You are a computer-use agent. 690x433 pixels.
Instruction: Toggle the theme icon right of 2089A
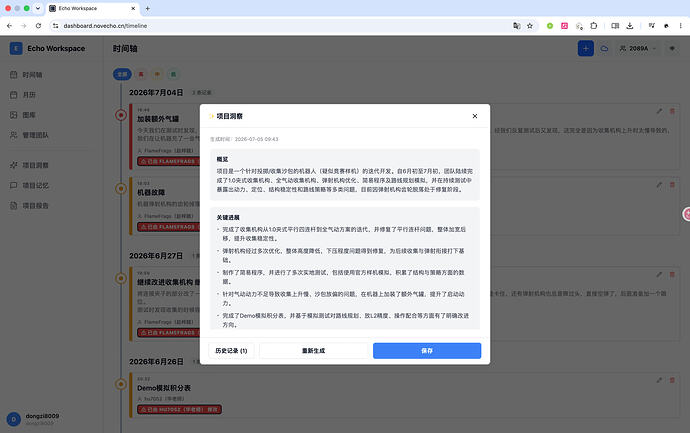(x=672, y=48)
